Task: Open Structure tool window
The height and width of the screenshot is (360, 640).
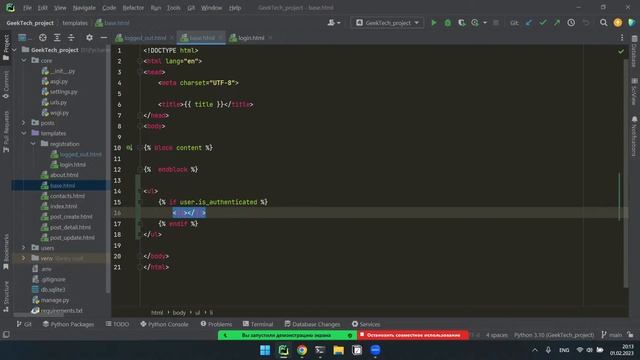Action: coord(6,297)
